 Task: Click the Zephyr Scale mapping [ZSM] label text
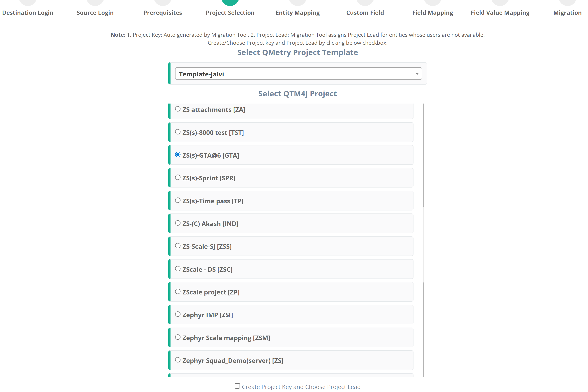click(226, 338)
